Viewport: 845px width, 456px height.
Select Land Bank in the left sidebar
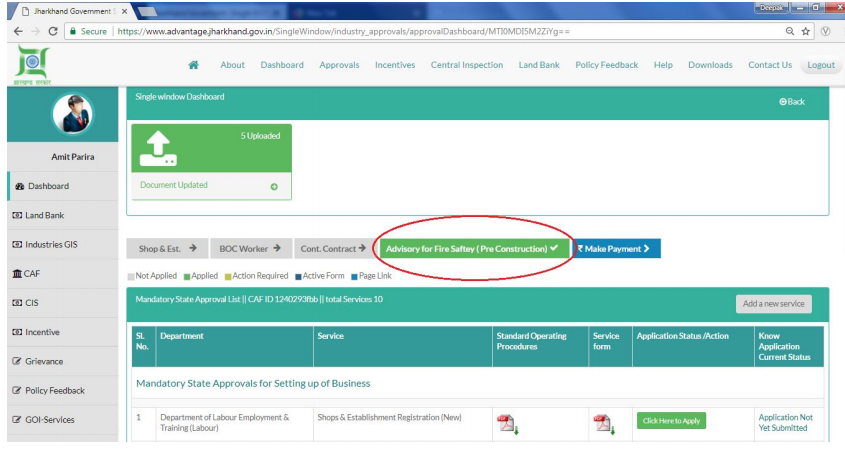click(63, 215)
